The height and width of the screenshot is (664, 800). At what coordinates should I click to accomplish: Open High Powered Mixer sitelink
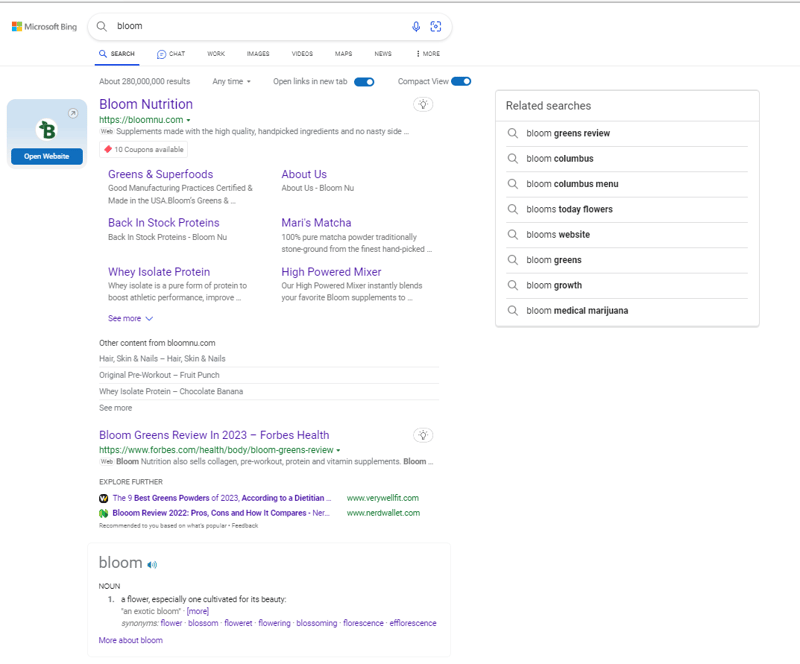pos(332,272)
